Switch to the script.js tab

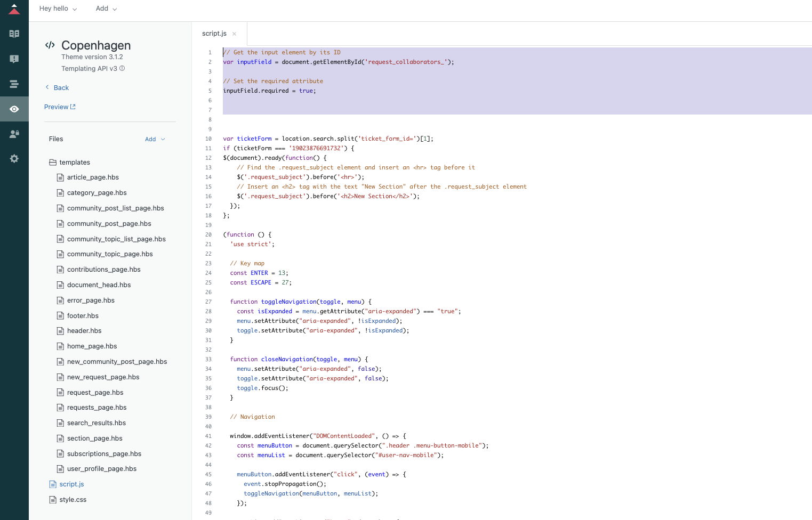pyautogui.click(x=214, y=34)
